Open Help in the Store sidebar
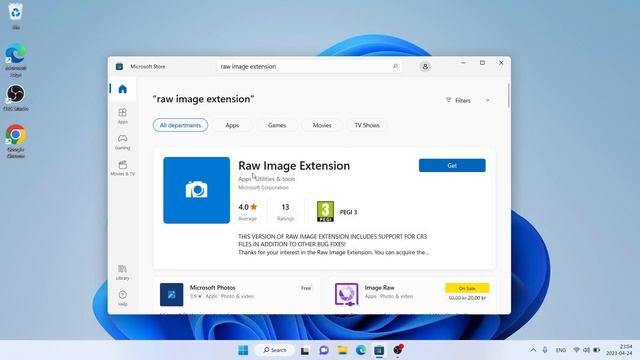 point(122,298)
